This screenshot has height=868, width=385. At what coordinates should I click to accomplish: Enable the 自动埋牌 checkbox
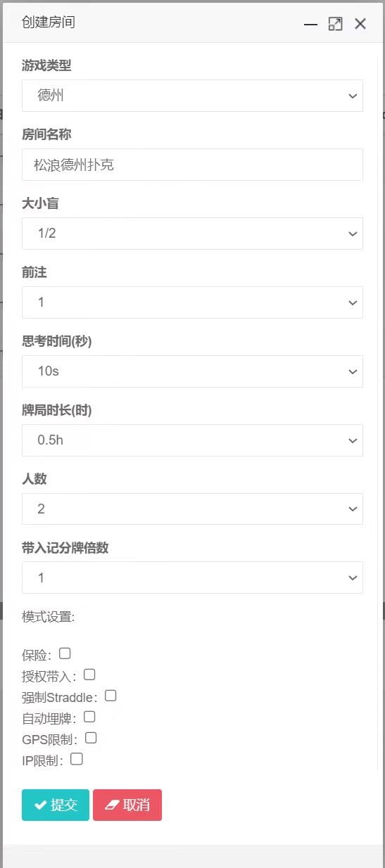coord(89,717)
